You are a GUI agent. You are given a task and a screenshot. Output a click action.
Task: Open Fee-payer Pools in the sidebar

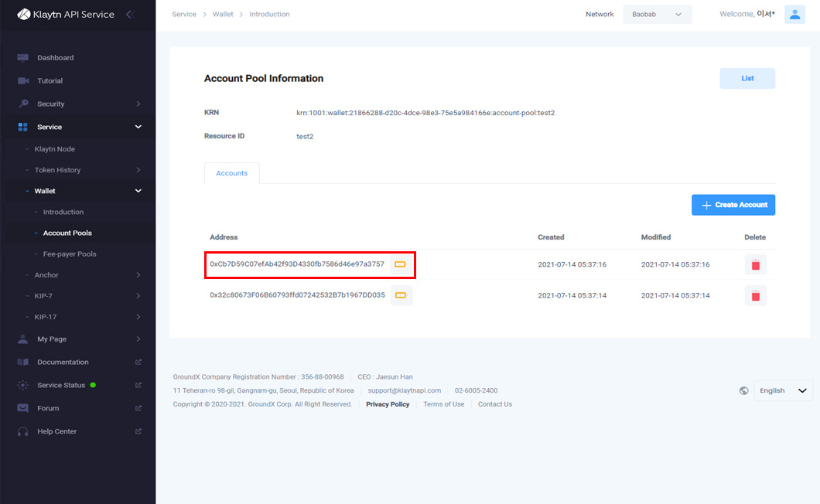(x=70, y=254)
